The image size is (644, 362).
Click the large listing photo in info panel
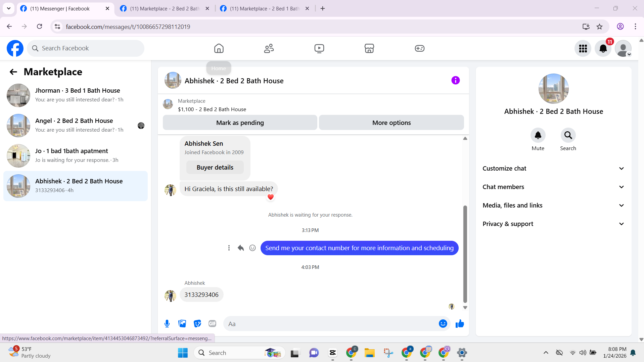click(553, 89)
